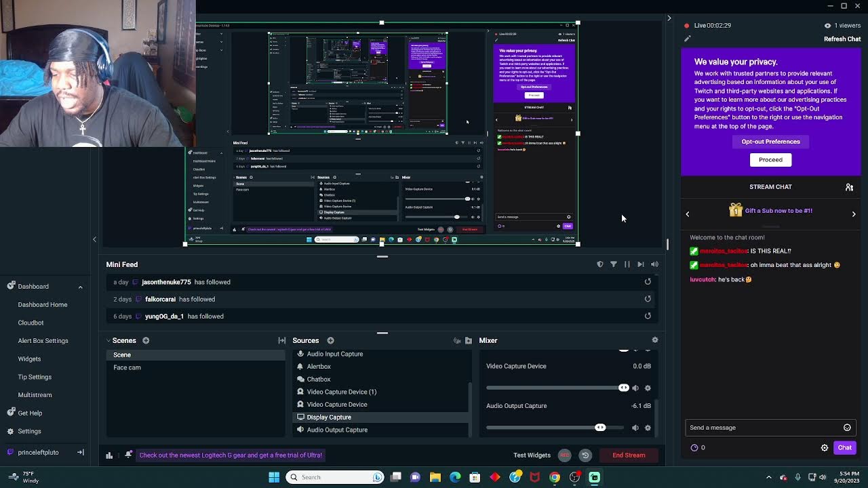Open Dashboard Home
This screenshot has width=868, height=488.
click(43, 305)
